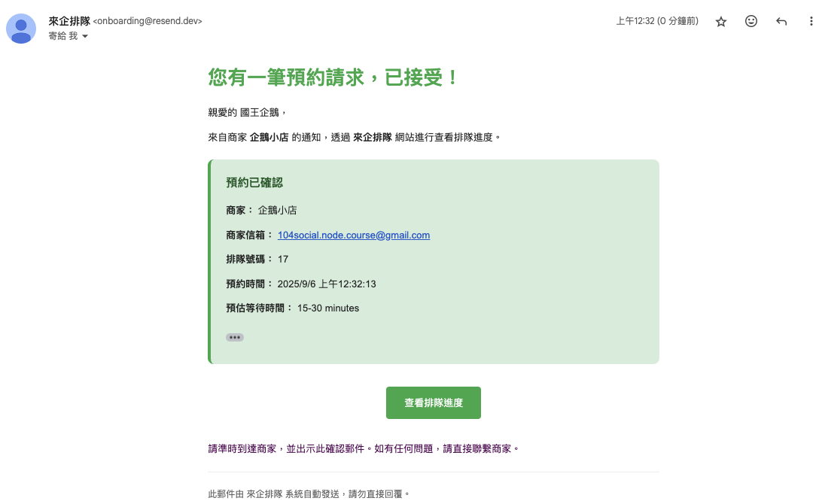Click the 上午12:32 timestamp

[656, 22]
